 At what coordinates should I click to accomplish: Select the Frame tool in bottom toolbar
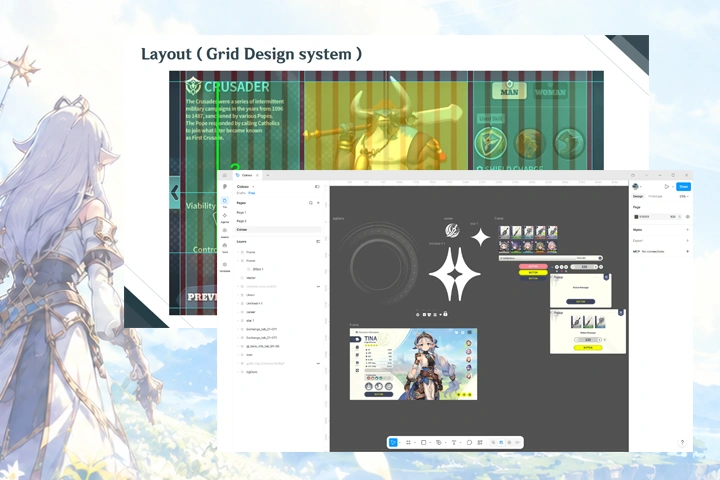pyautogui.click(x=408, y=442)
